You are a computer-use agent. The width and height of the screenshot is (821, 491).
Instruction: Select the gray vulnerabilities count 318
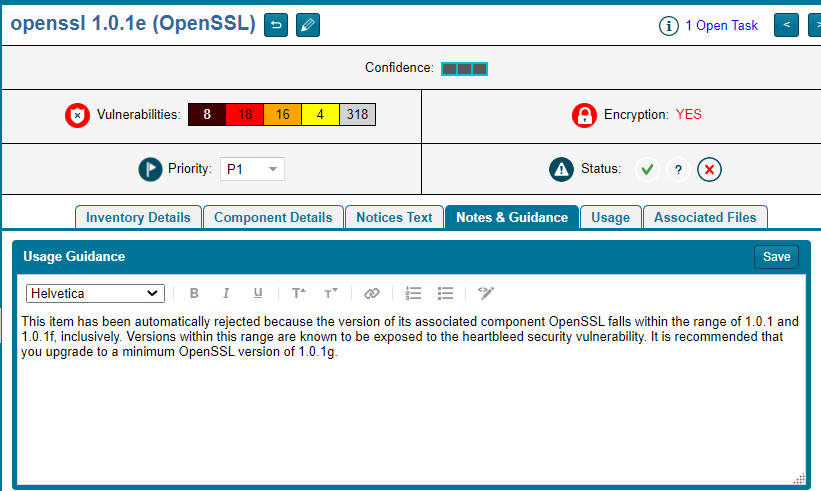coord(357,115)
